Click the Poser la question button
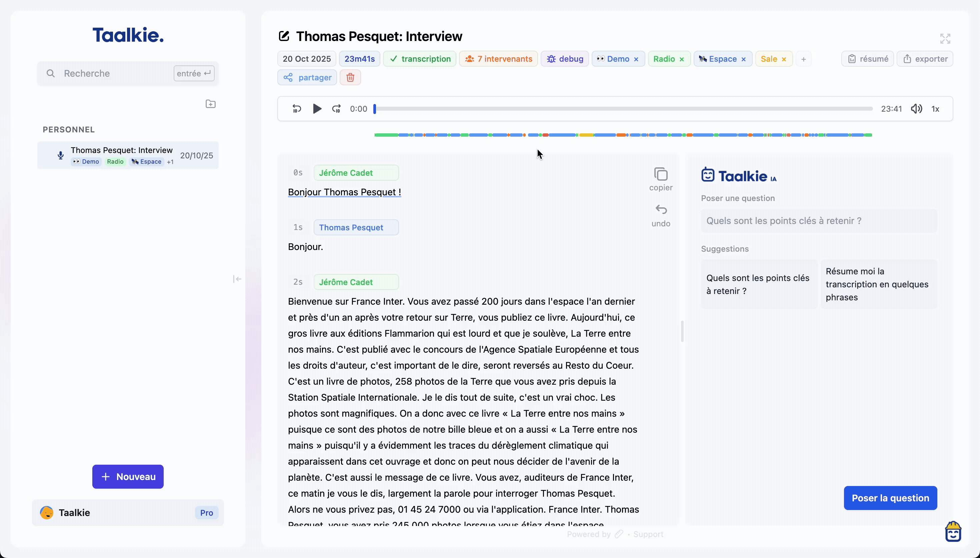 click(x=890, y=498)
